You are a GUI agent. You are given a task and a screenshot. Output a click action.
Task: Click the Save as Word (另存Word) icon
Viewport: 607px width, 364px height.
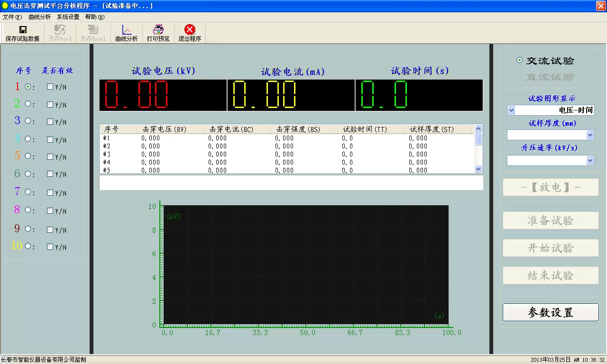60,30
